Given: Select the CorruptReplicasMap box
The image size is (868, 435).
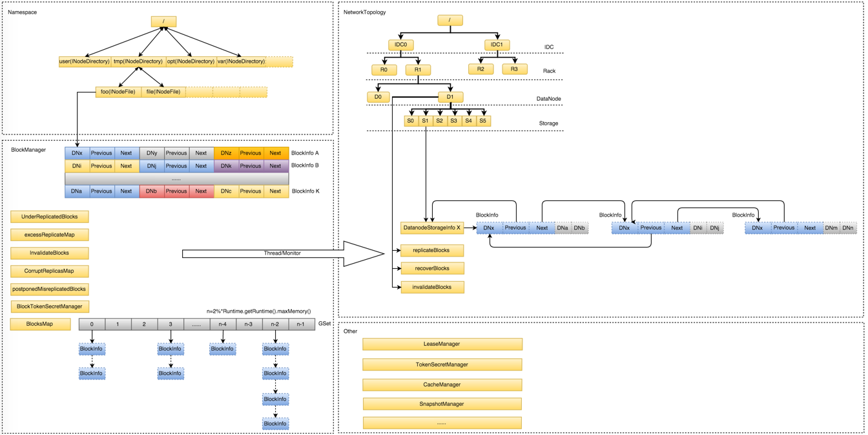Looking at the screenshot, I should (x=50, y=271).
